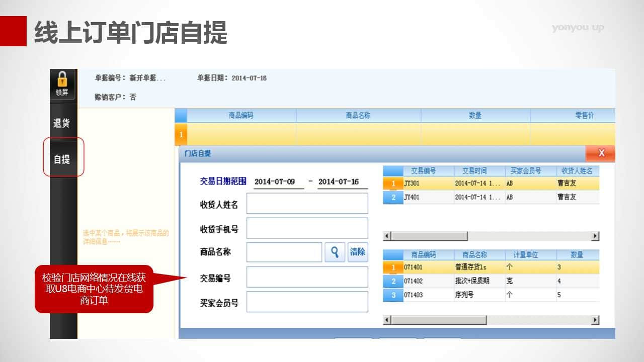Click the 计量单位 column header

(525, 255)
